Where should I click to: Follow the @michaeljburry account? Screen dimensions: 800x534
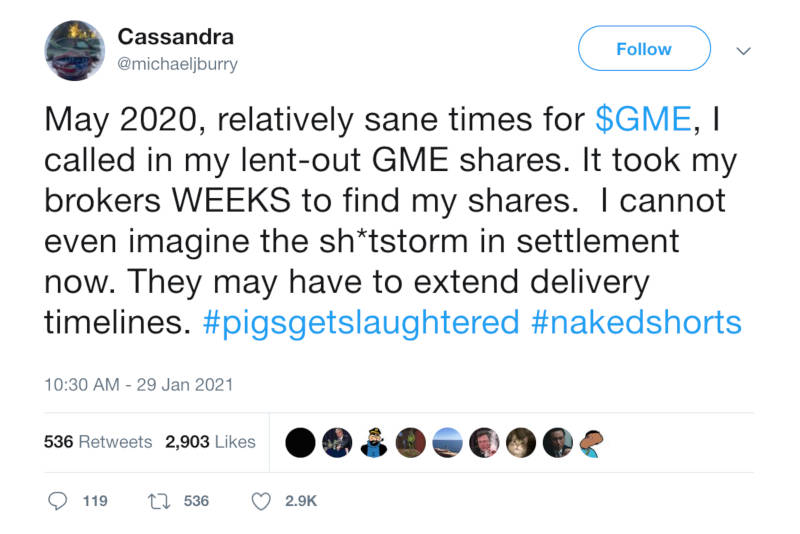point(644,48)
